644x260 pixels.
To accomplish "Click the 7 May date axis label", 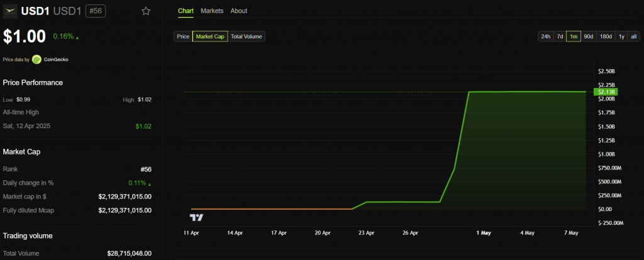I will (x=571, y=233).
